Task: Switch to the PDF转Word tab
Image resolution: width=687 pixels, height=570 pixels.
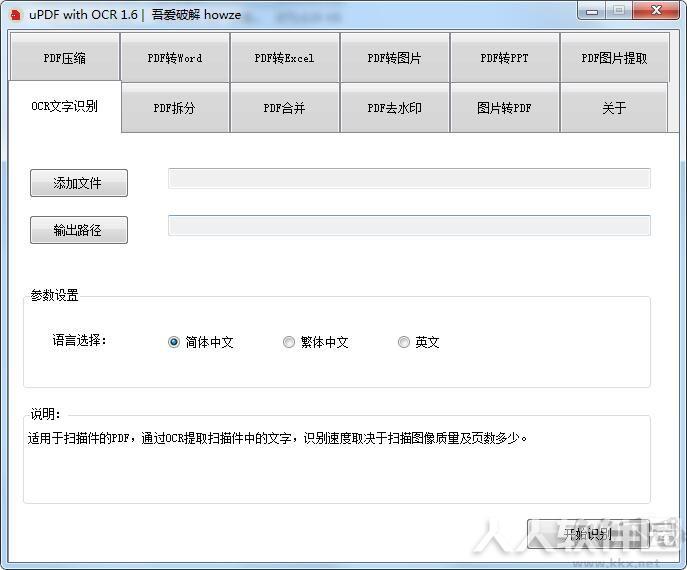Action: (x=175, y=57)
